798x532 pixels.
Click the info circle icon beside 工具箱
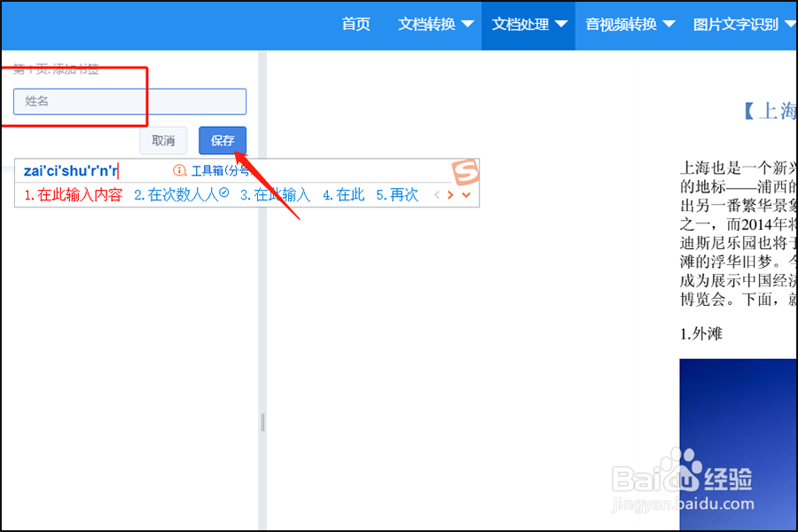[x=179, y=170]
